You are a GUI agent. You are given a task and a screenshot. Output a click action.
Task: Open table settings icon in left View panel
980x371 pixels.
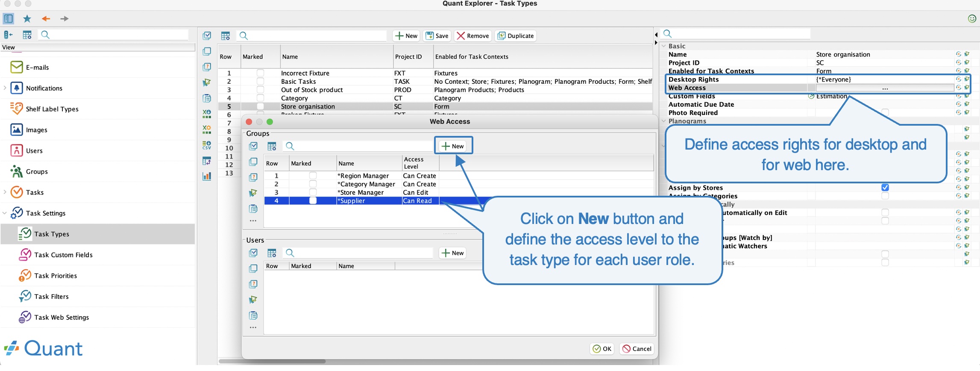point(27,35)
